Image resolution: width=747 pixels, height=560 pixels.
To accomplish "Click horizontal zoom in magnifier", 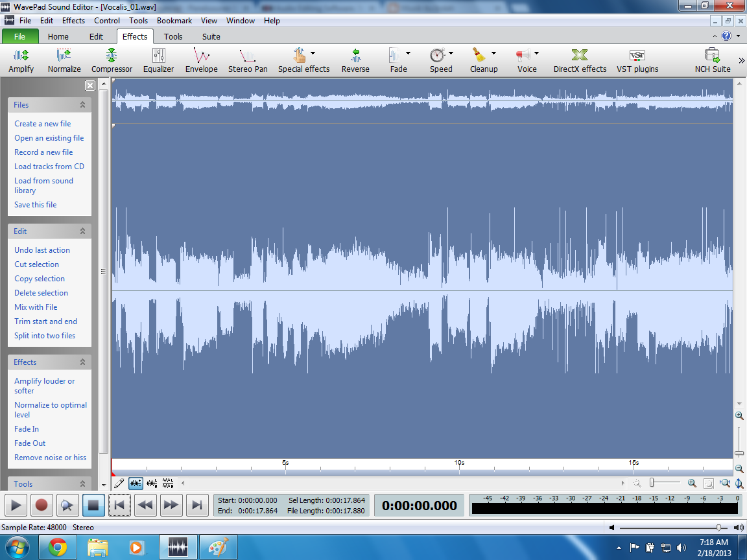I will [x=693, y=484].
